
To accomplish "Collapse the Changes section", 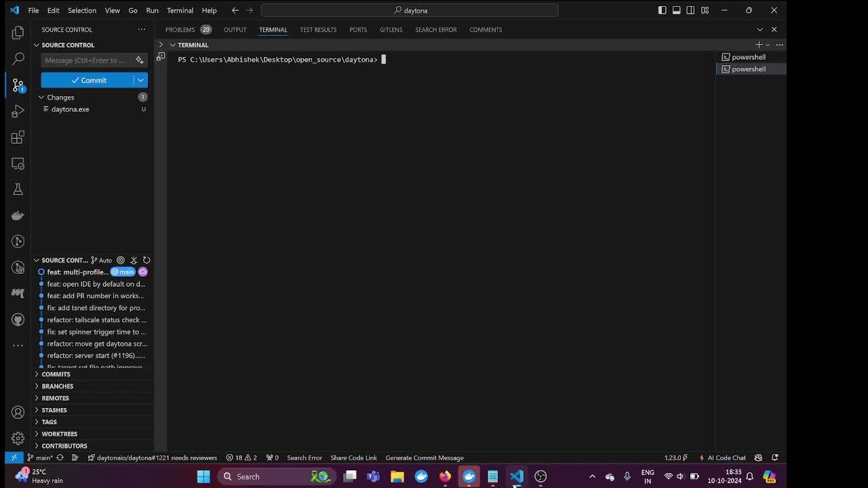I will tap(60, 97).
